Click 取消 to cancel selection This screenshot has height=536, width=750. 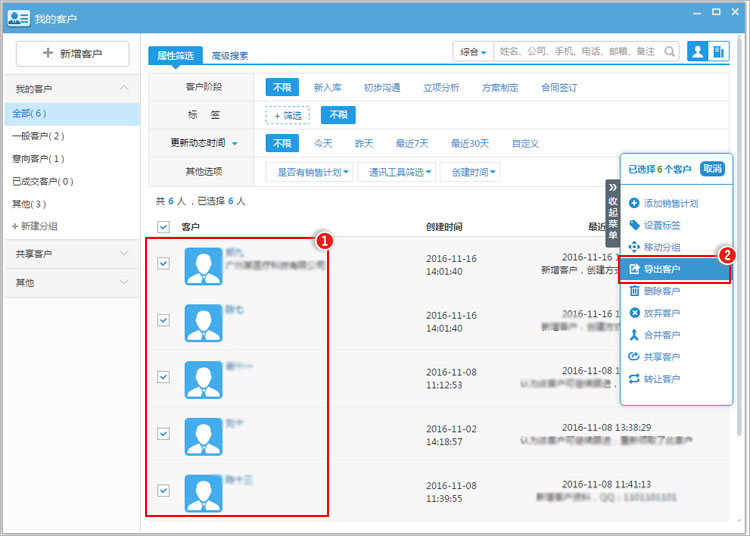pyautogui.click(x=712, y=169)
